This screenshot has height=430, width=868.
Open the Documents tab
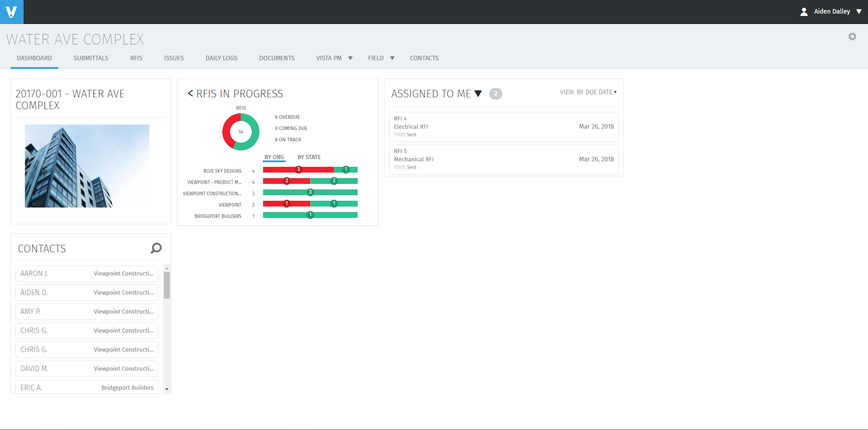(277, 58)
